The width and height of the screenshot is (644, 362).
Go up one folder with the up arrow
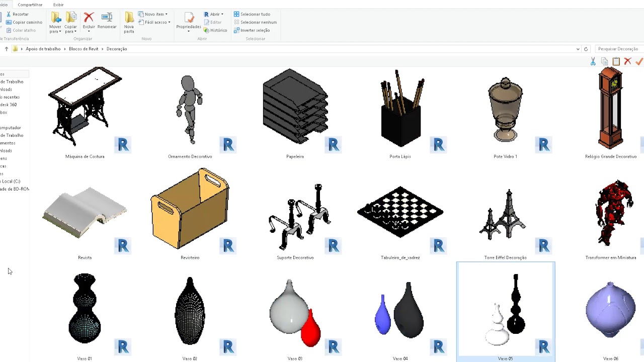tap(7, 49)
